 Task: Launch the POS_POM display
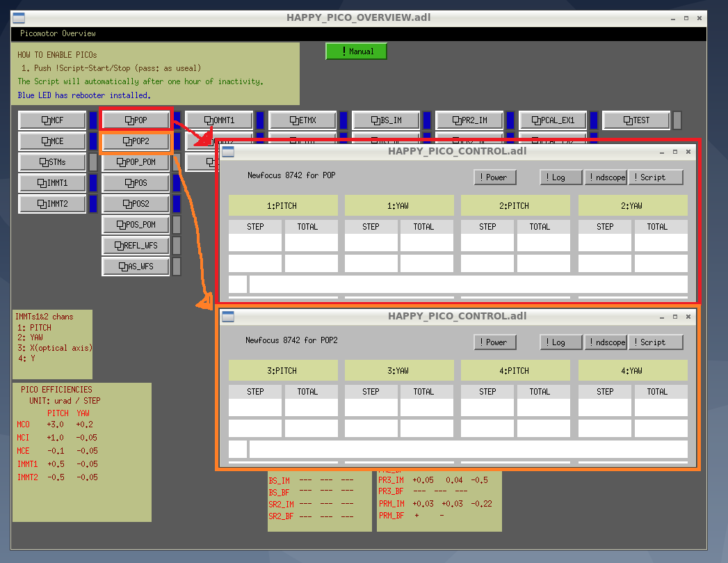[x=136, y=225]
